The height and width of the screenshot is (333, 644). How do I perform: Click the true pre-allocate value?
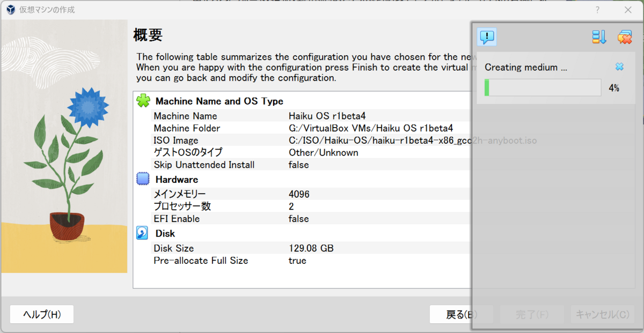[297, 261]
